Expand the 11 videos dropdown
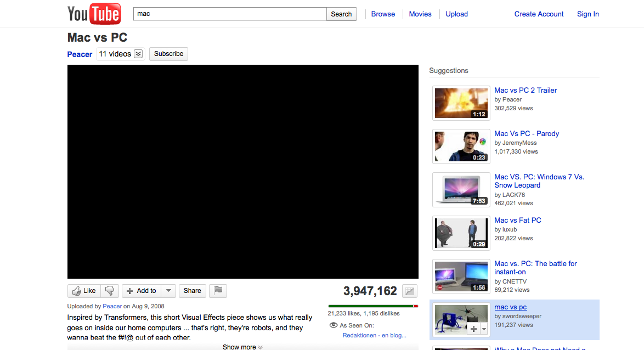Image resolution: width=644 pixels, height=350 pixels. click(138, 54)
